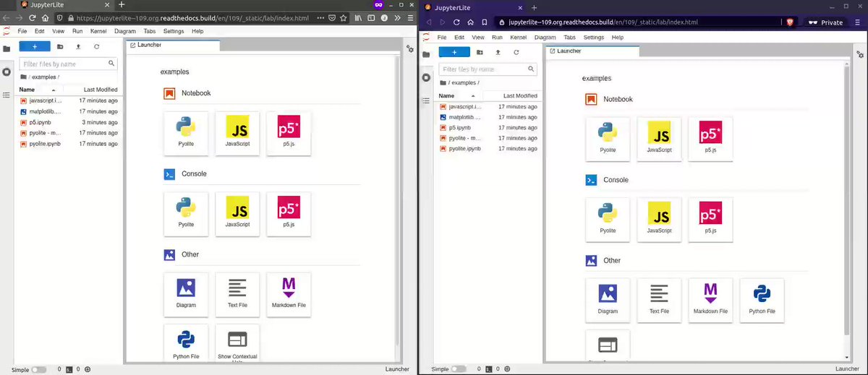Launch JavaScript notebook in right Brave window

tap(659, 139)
